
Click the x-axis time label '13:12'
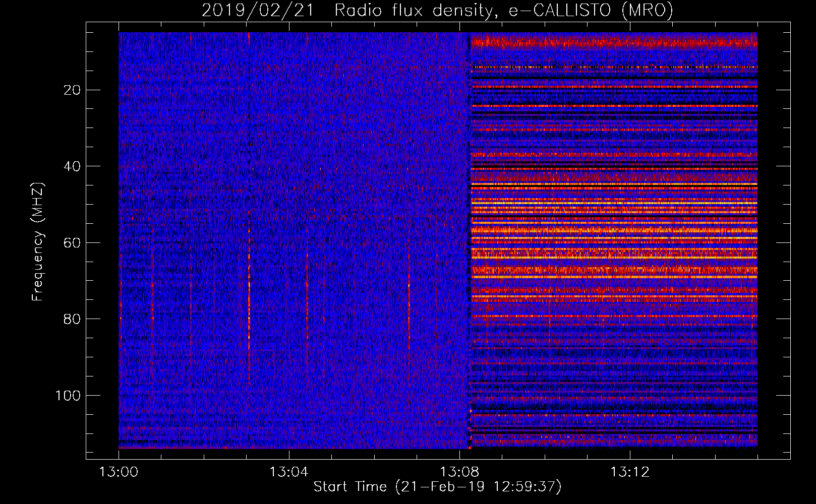click(x=629, y=472)
